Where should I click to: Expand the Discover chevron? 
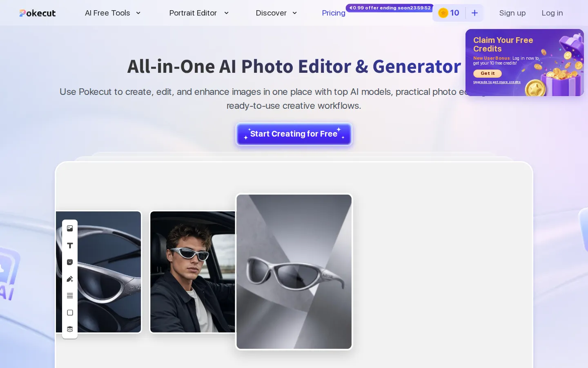[294, 13]
